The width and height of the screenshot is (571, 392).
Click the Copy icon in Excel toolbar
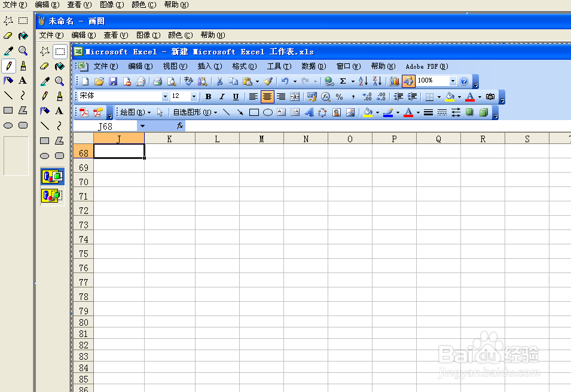[233, 81]
